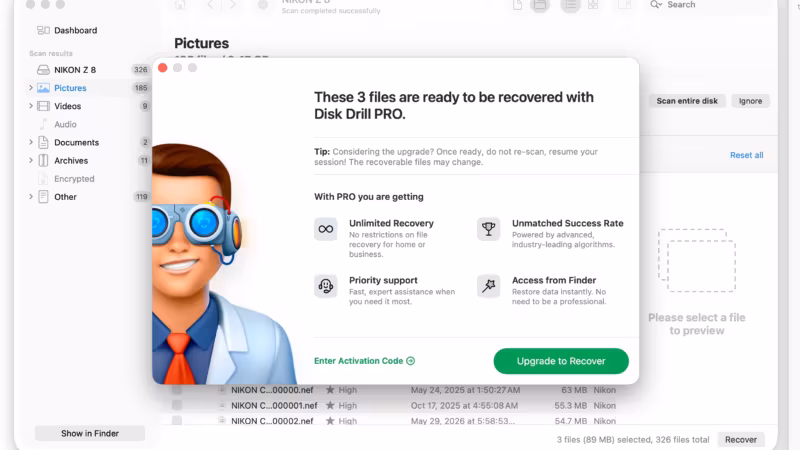
Task: Click the date Oct 17, 2025 at 4:55:08 AM
Action: [x=464, y=406]
